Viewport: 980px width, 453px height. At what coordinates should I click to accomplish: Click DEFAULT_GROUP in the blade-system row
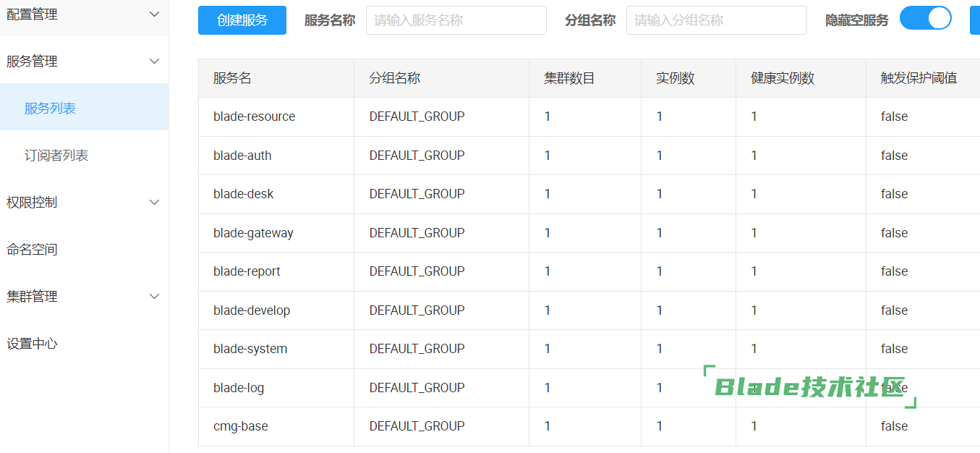417,349
